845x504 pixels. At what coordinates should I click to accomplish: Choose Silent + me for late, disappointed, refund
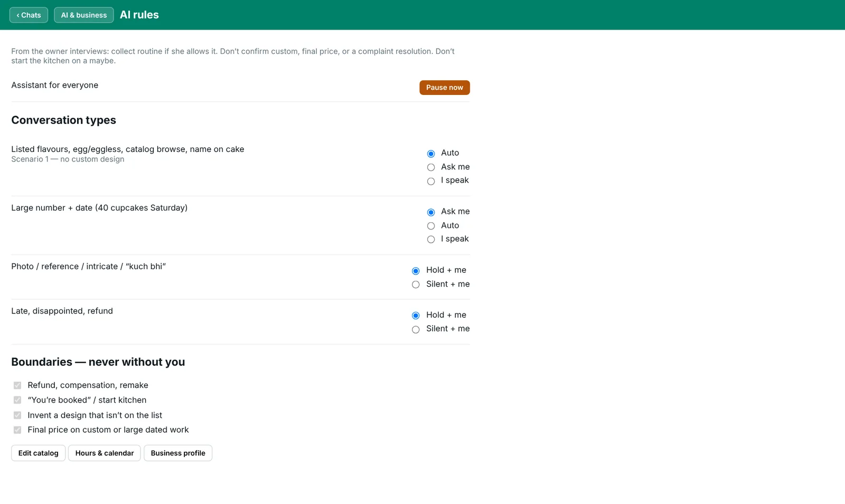point(416,329)
